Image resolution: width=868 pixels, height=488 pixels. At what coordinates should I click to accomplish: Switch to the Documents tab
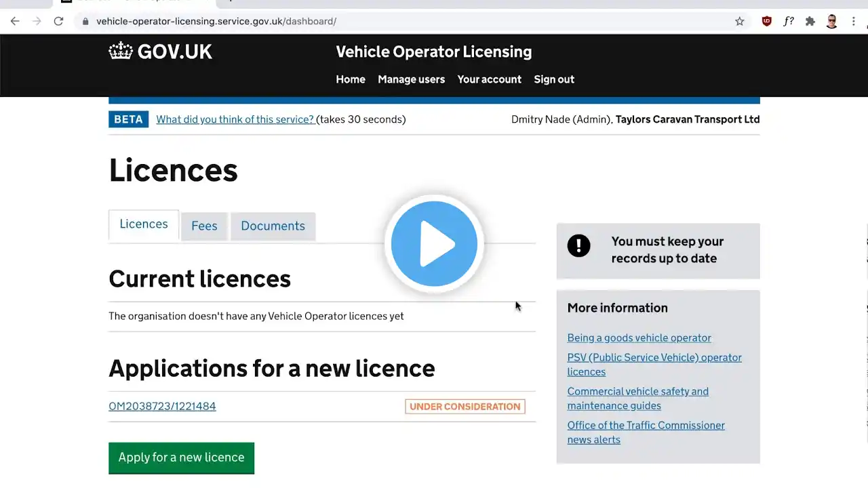click(x=273, y=226)
